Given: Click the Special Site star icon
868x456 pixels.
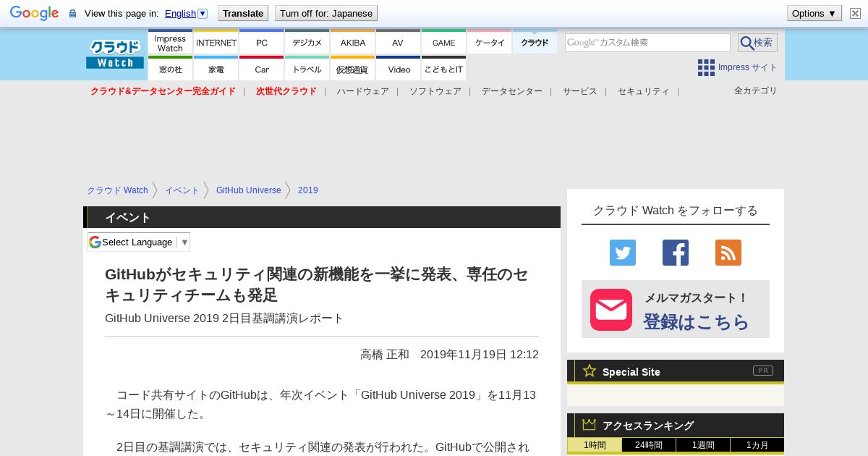Looking at the screenshot, I should tap(590, 371).
